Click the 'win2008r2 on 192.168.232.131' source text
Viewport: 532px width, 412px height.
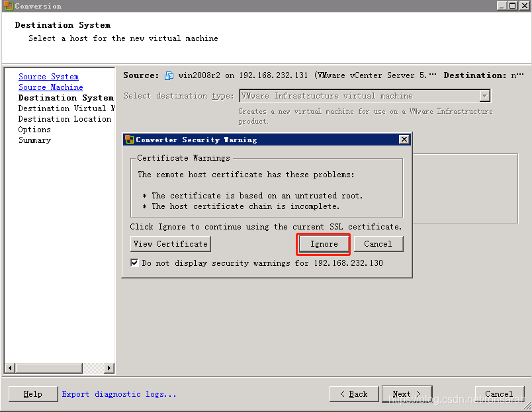(x=243, y=75)
